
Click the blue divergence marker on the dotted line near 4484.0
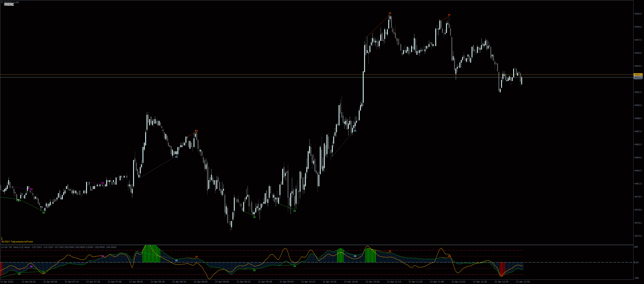coord(176,157)
